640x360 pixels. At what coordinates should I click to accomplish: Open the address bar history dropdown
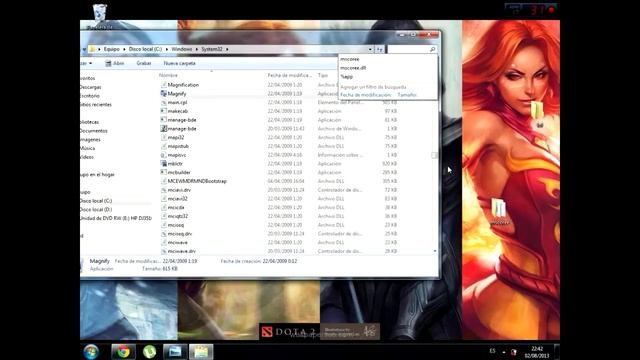pos(370,49)
